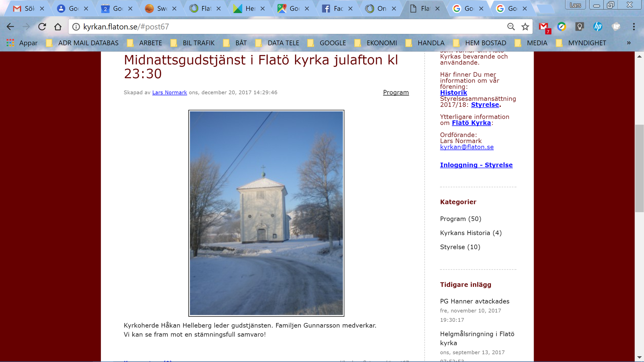Open the HANDLA bookmark folder
This screenshot has width=644, height=362.
pos(425,43)
